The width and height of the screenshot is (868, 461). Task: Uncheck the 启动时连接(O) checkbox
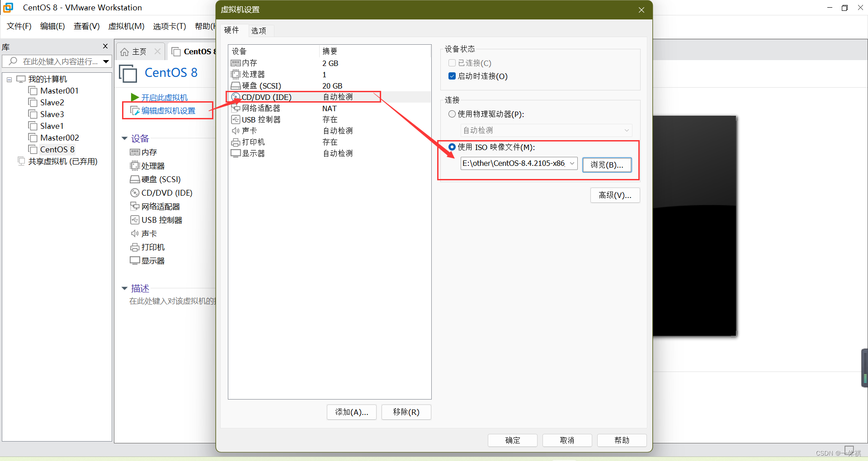452,76
